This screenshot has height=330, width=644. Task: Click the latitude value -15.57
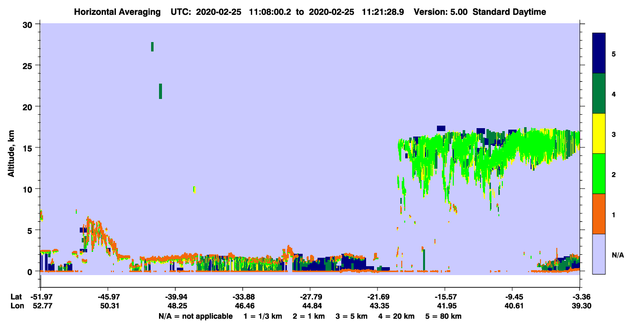click(x=445, y=297)
